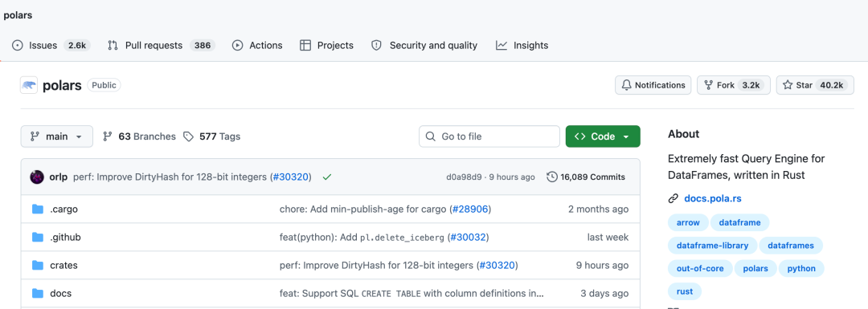Click the green check status icon
The width and height of the screenshot is (868, 309).
326,177
